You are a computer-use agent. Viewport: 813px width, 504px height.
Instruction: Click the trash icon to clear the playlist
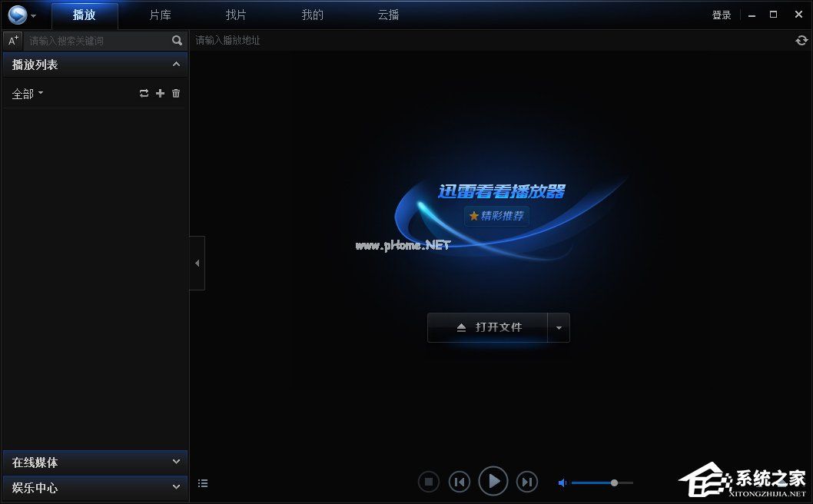tap(176, 93)
